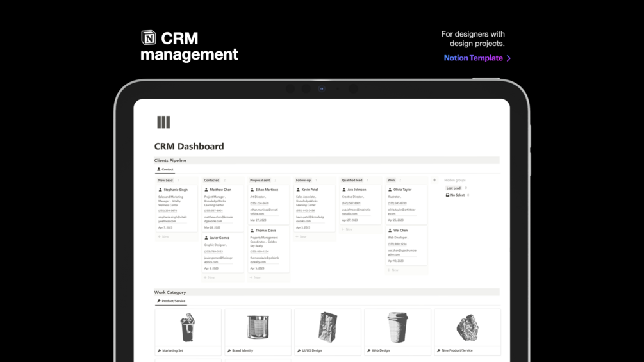Click the chevron arrow after Notion Template
644x362 pixels.
509,58
